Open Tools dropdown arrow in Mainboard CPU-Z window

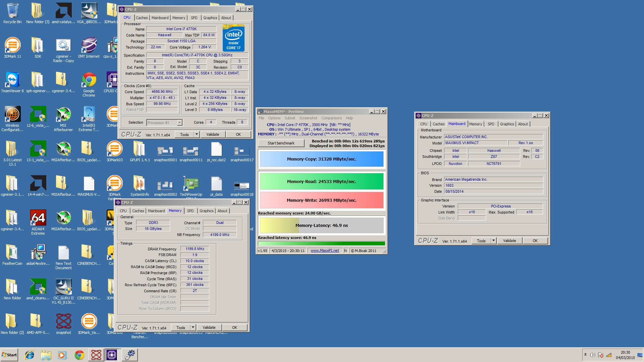pyautogui.click(x=493, y=241)
